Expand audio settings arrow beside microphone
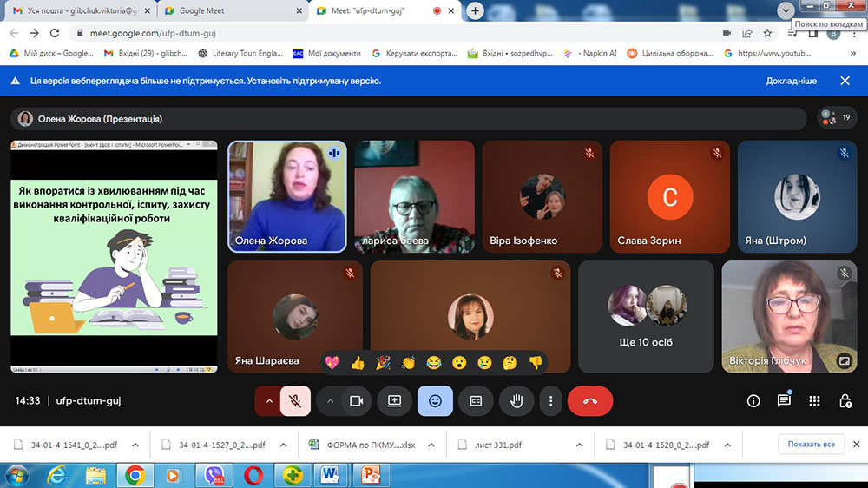 [269, 401]
